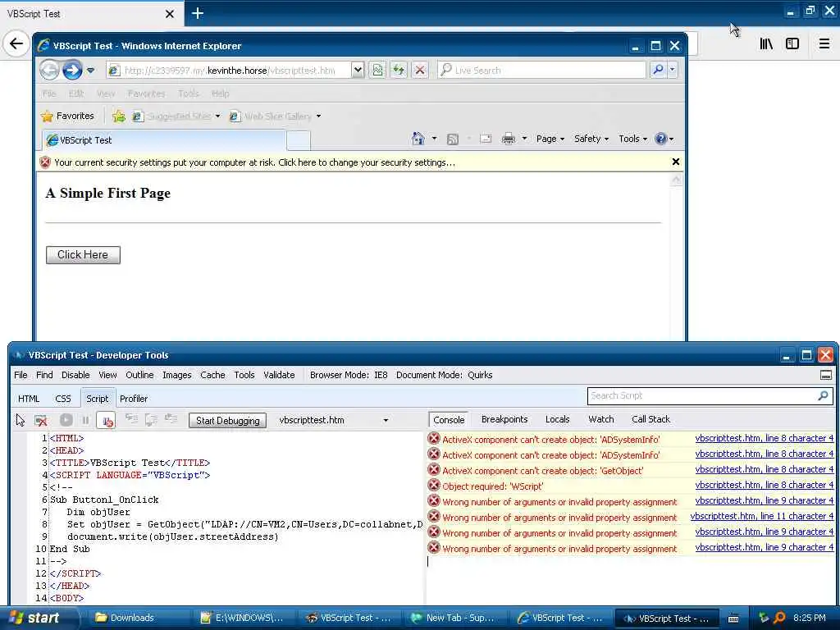Open the Cache menu in Developer Tools
Screen dimensions: 840x630
(212, 375)
